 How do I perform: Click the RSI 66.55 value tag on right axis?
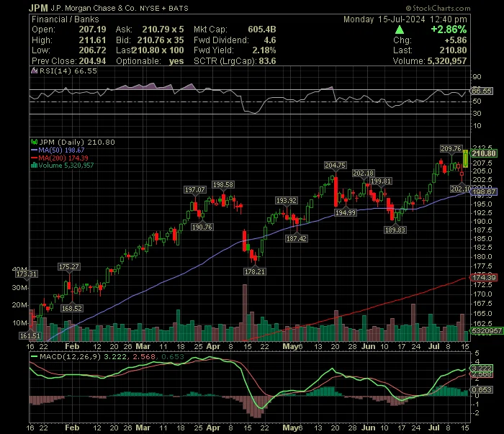pos(481,91)
